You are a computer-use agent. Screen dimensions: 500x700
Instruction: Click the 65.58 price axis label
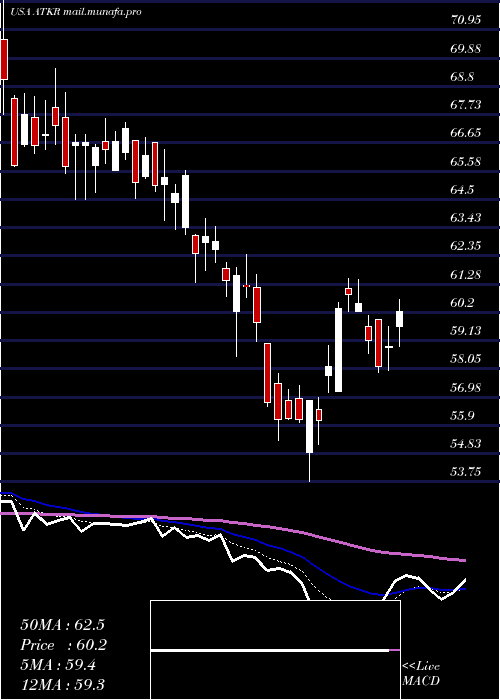[x=466, y=161]
